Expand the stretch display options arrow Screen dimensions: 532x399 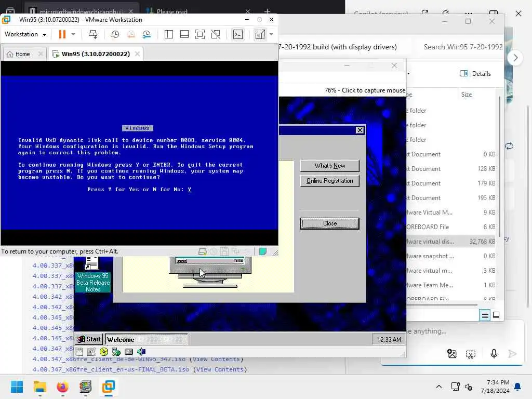coord(271,34)
